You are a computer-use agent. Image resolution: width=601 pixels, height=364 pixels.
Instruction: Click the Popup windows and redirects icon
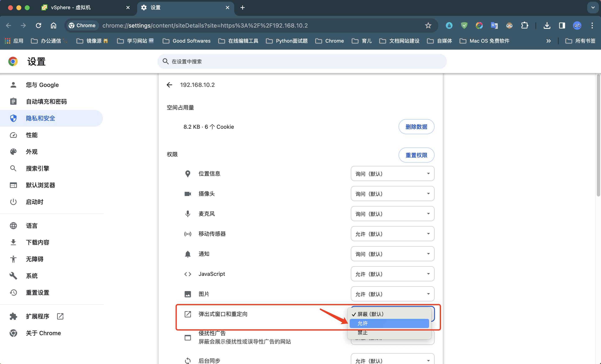(188, 314)
